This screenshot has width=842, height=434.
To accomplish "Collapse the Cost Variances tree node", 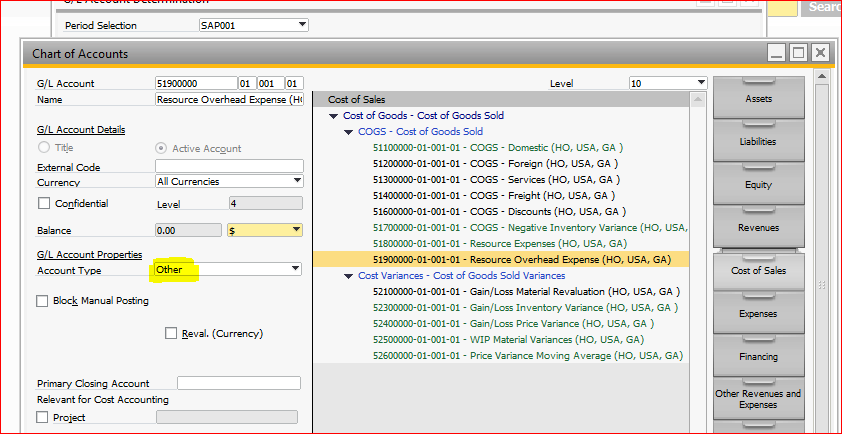I will pyautogui.click(x=348, y=276).
